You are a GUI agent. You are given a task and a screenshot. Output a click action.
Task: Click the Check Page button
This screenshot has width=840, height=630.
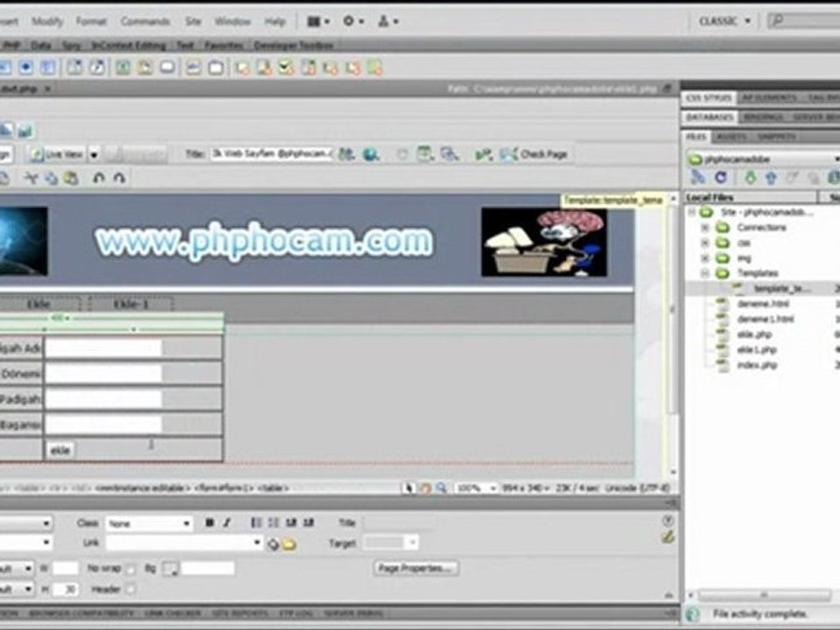click(x=534, y=154)
